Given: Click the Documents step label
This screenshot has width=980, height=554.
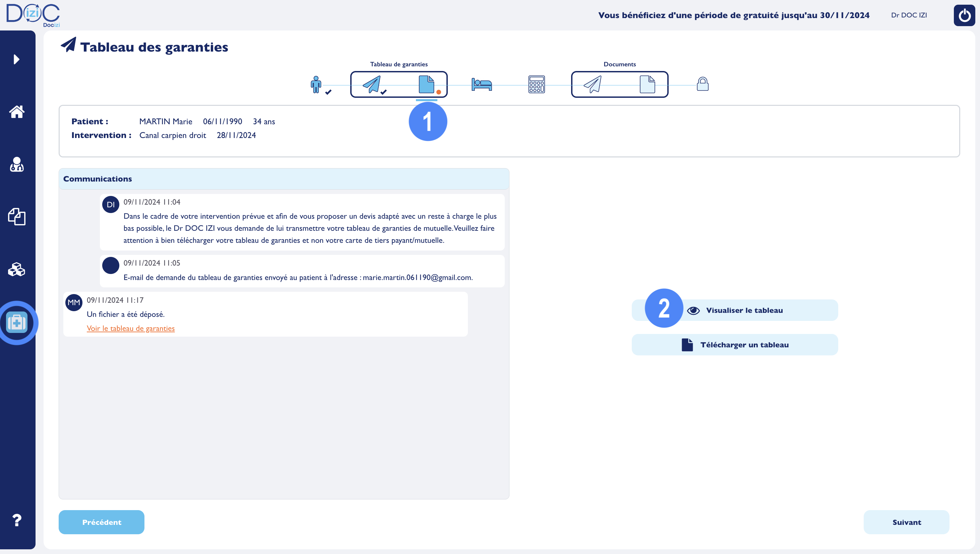Looking at the screenshot, I should 620,64.
